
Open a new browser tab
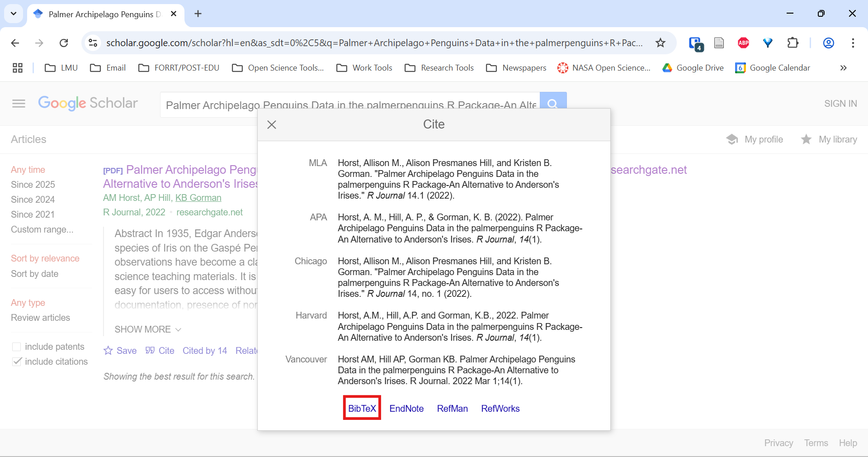[x=198, y=14]
